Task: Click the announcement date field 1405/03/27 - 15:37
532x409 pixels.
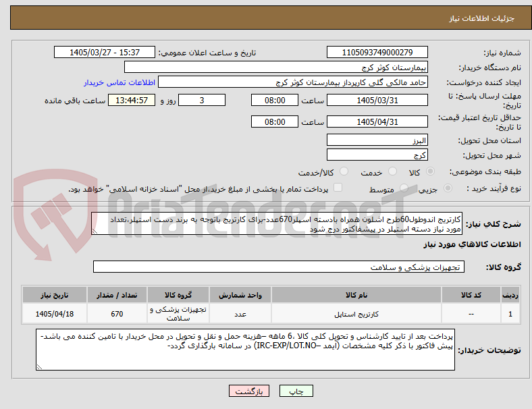Action: [x=105, y=53]
